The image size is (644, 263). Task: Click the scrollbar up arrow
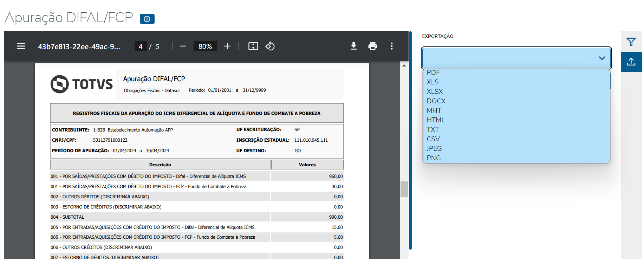click(x=404, y=65)
